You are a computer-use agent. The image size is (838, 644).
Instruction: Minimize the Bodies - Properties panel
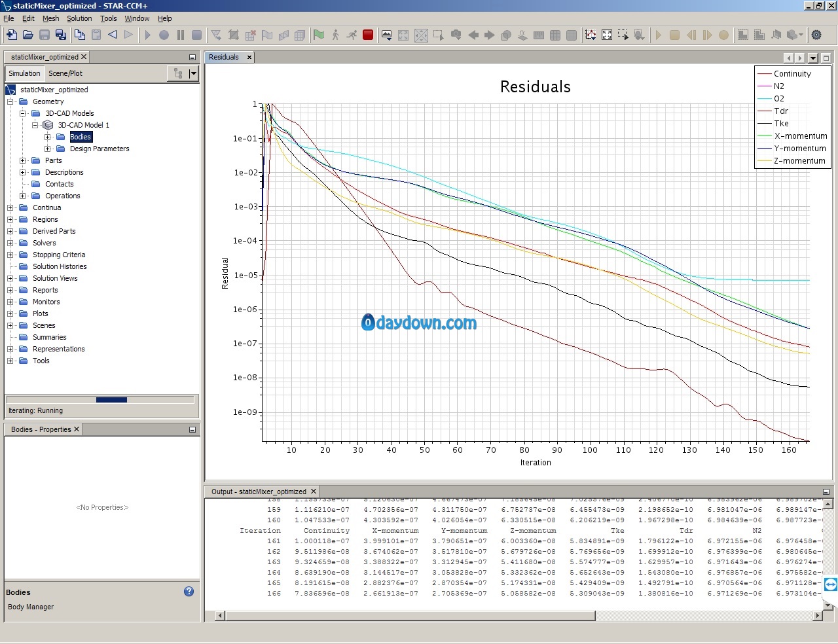pos(192,429)
